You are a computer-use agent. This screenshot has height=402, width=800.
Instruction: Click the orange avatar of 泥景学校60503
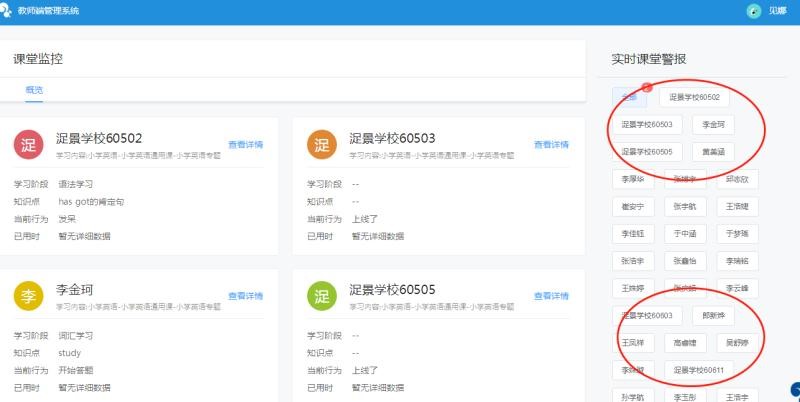(x=321, y=145)
